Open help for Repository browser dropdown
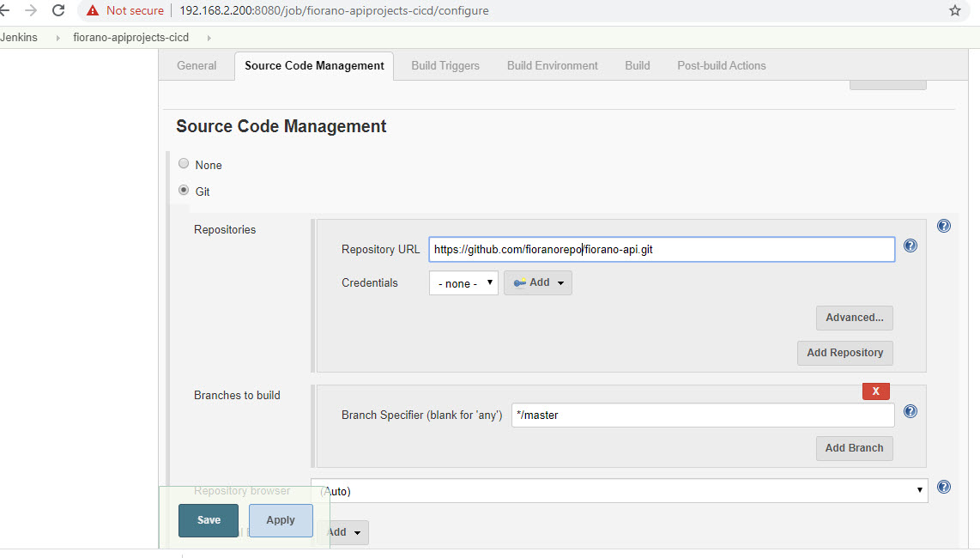The image size is (980, 558). [x=944, y=487]
